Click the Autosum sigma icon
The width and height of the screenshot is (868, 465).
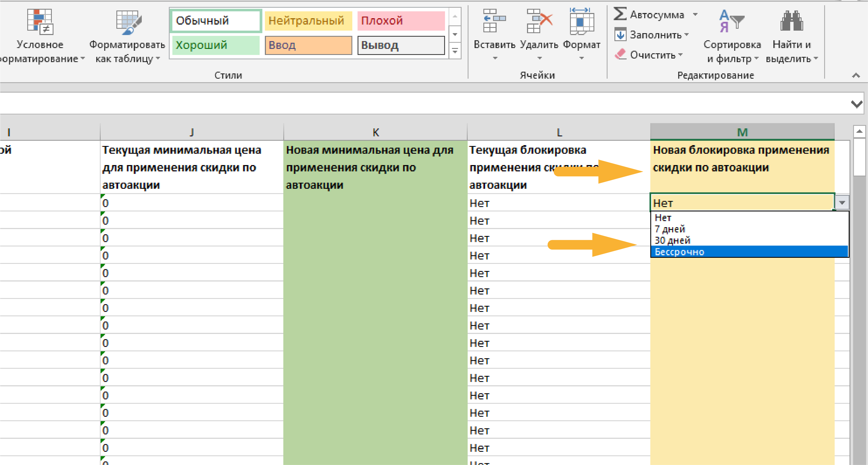620,14
